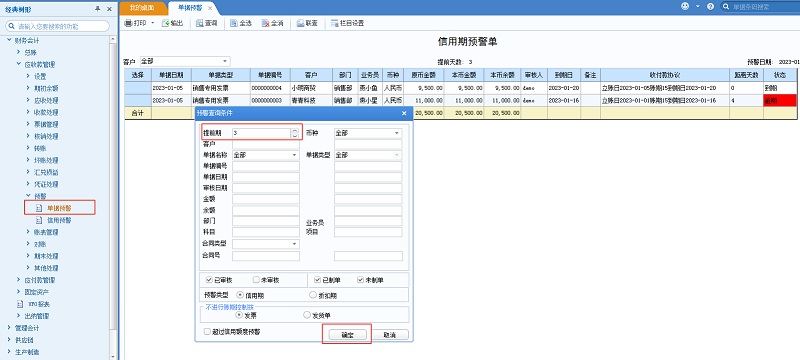Click the 到期日 column header
The image size is (800, 360).
pyautogui.click(x=564, y=74)
